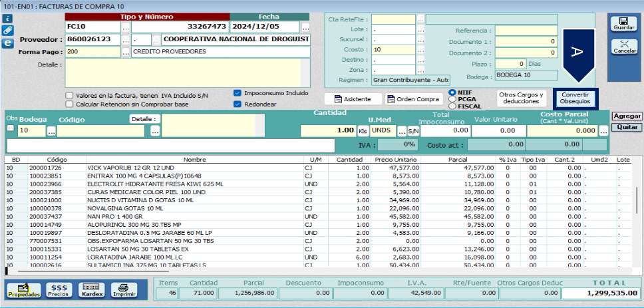
Task: Click the Quitar button
Action: coord(626,127)
